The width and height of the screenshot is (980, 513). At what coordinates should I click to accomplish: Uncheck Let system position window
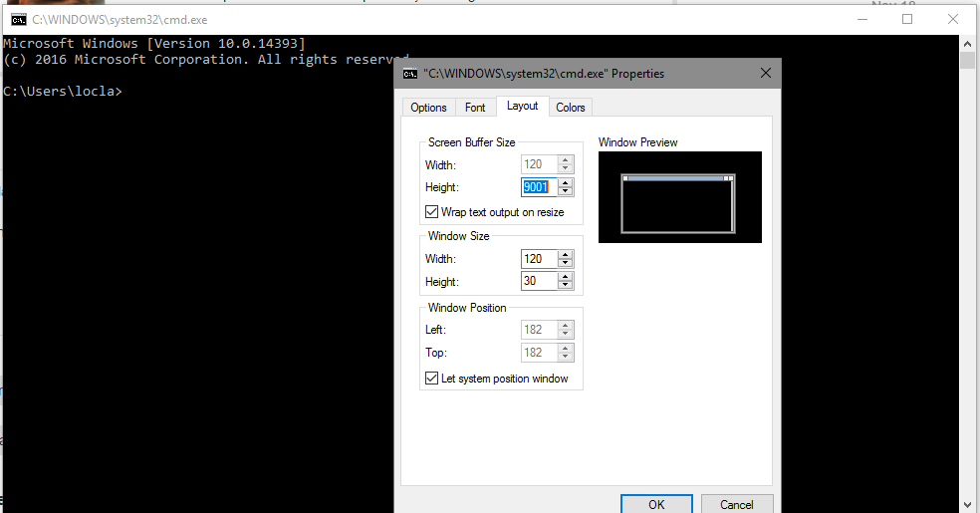tap(431, 379)
